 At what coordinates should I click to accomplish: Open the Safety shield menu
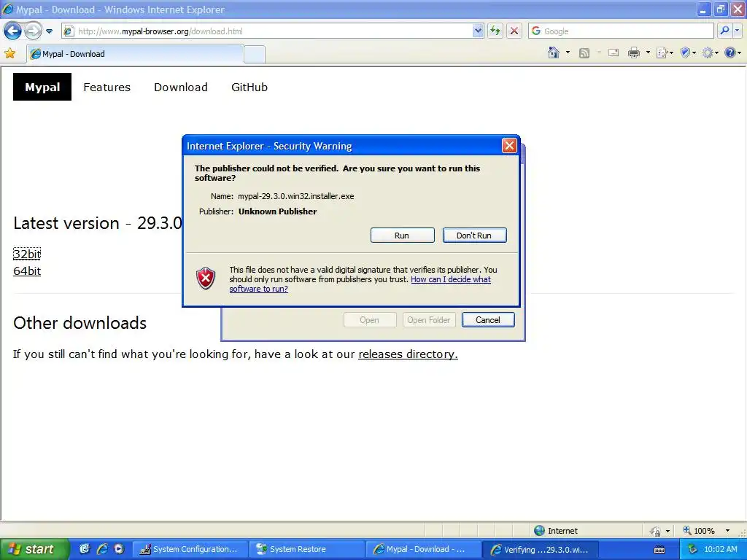688,52
